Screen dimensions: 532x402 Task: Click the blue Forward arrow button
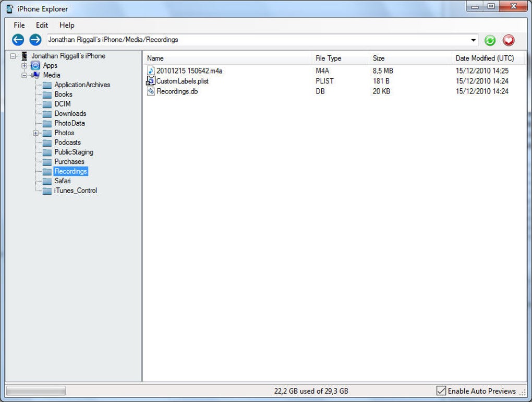[x=35, y=40]
